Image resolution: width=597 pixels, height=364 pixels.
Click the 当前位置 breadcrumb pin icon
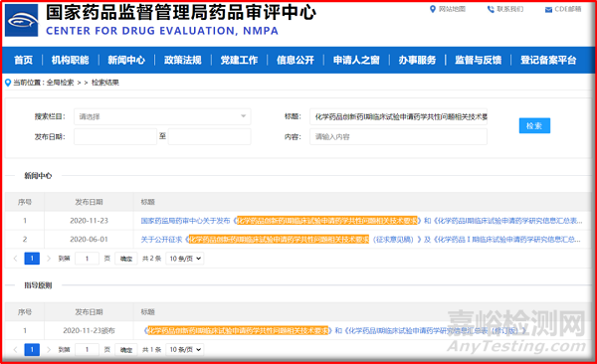click(x=8, y=83)
